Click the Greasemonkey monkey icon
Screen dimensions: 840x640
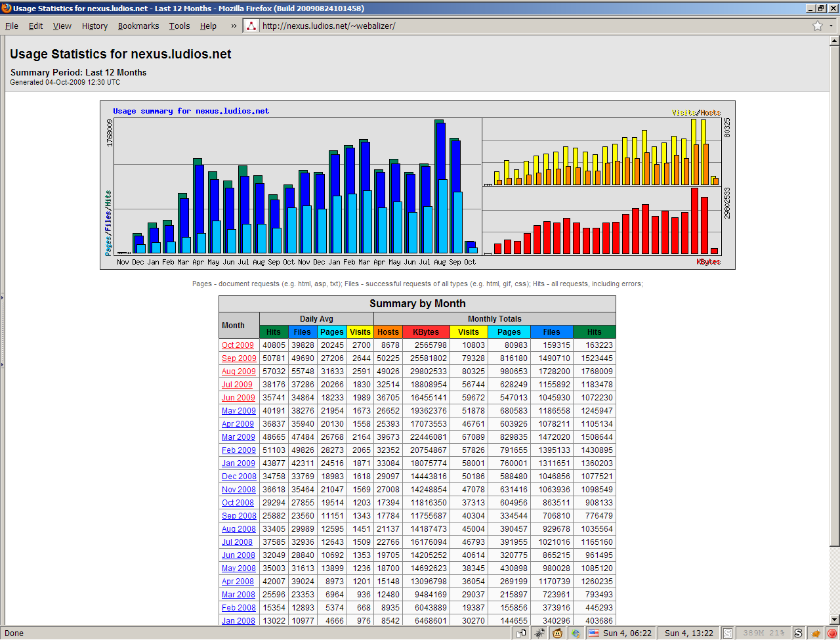click(558, 633)
